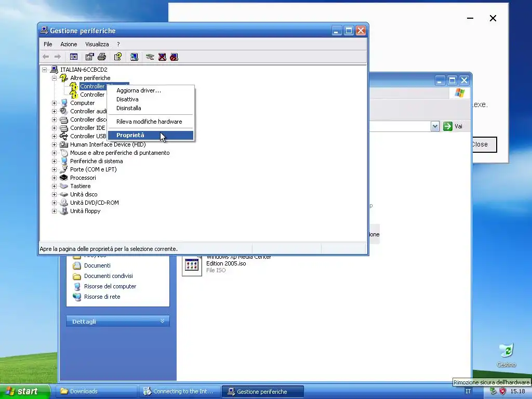Click the computer icon next to ITALIAN-6CCBCD2
532x399 pixels.
(x=54, y=70)
